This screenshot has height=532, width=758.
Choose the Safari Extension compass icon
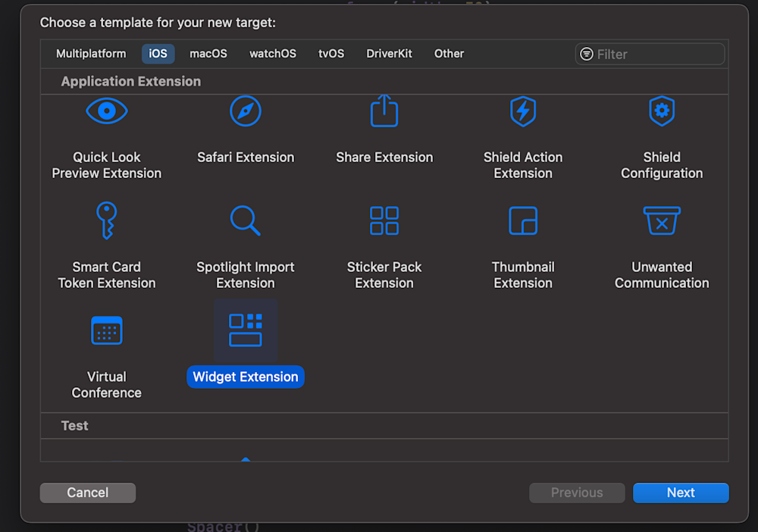[246, 111]
